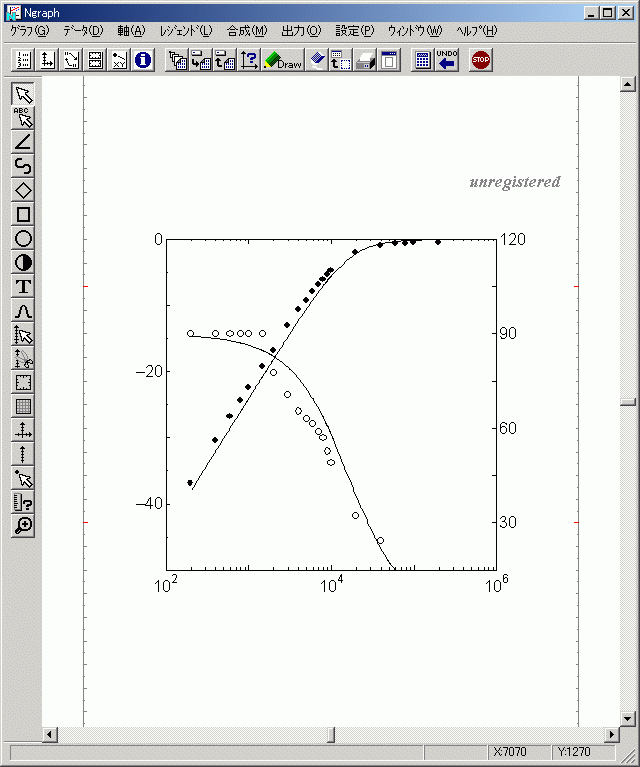Click the horizontal scrollbar right arrow
640x767 pixels.
pos(612,735)
